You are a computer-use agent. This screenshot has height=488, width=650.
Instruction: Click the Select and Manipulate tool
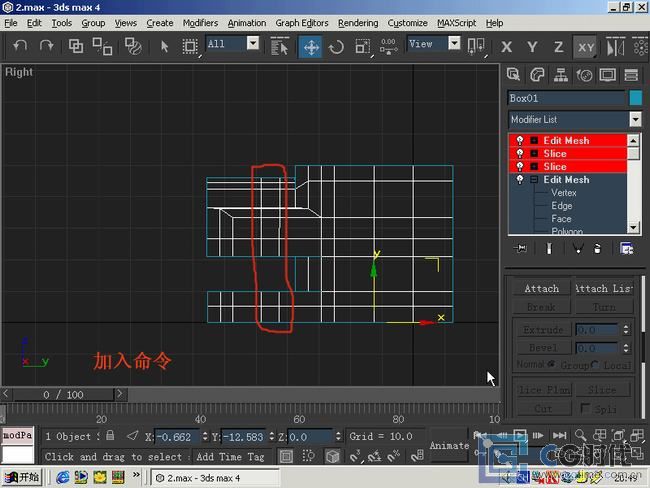pyautogui.click(x=388, y=46)
